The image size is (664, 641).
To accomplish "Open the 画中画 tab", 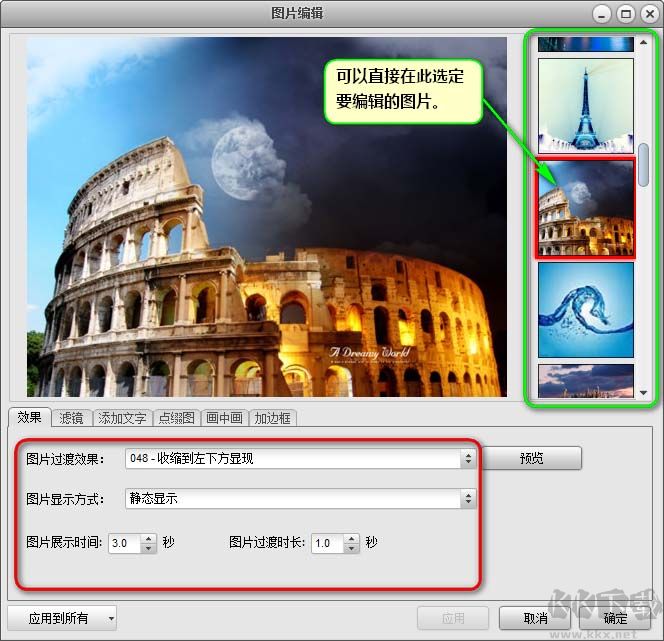I will click(224, 418).
